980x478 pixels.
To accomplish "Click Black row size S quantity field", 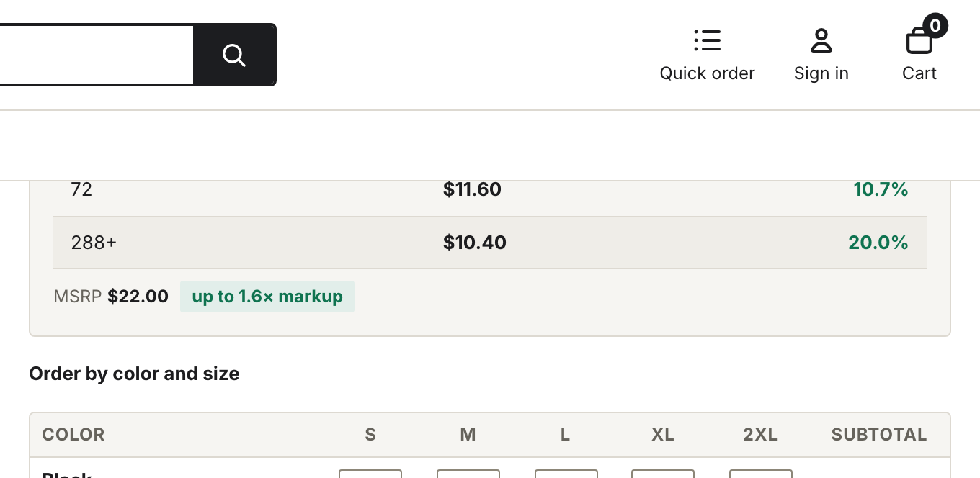I will pyautogui.click(x=370, y=474).
